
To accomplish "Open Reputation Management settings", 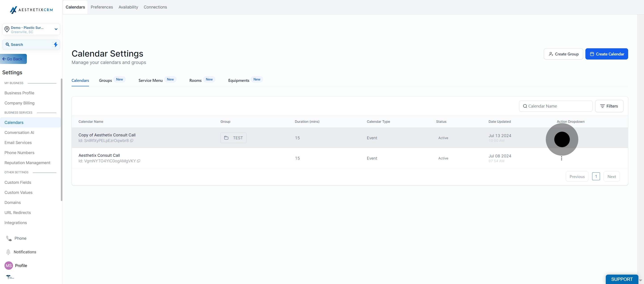I will point(27,163).
